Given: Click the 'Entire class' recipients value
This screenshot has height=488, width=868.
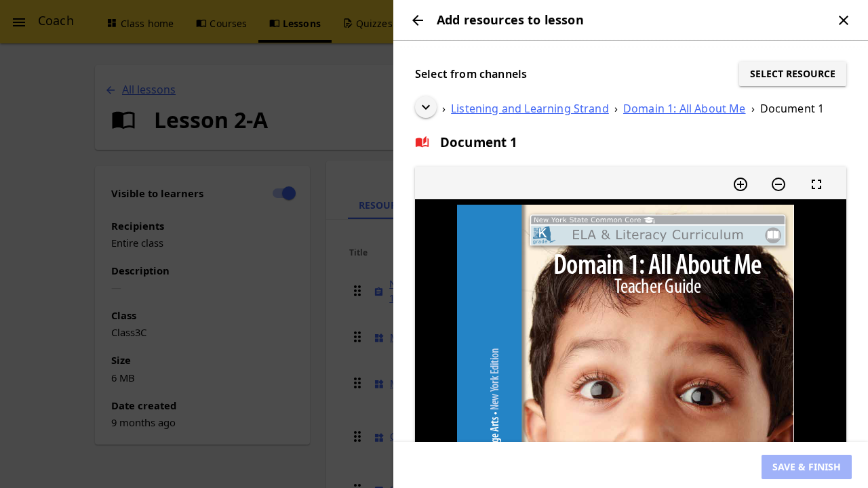Looking at the screenshot, I should pos(137,243).
